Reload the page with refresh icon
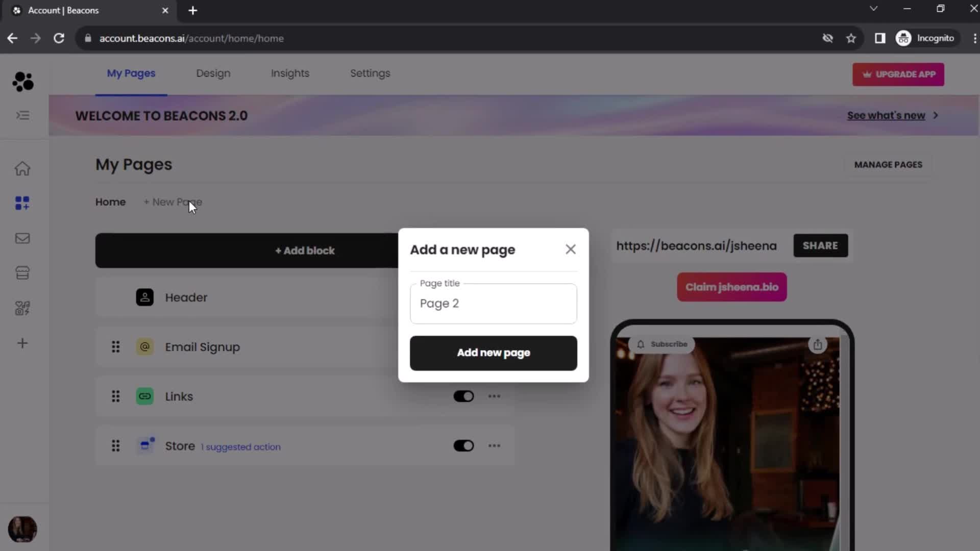The height and width of the screenshot is (551, 980). 59,38
